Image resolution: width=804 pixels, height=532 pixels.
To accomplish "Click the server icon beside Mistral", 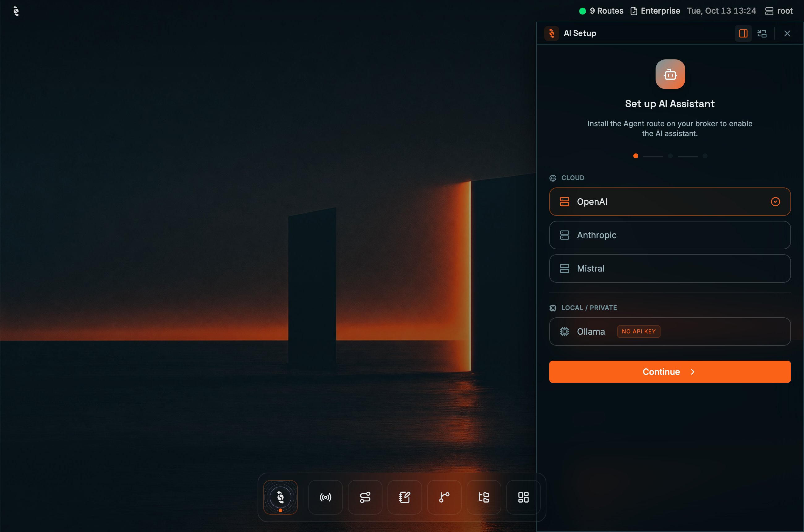I will pos(564,268).
